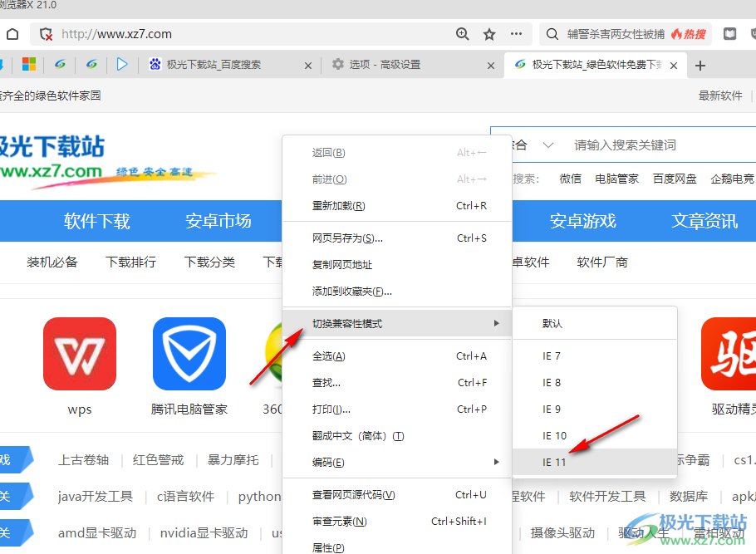Choose 网页另存为(S)... menu item
The height and width of the screenshot is (554, 756).
(x=397, y=238)
